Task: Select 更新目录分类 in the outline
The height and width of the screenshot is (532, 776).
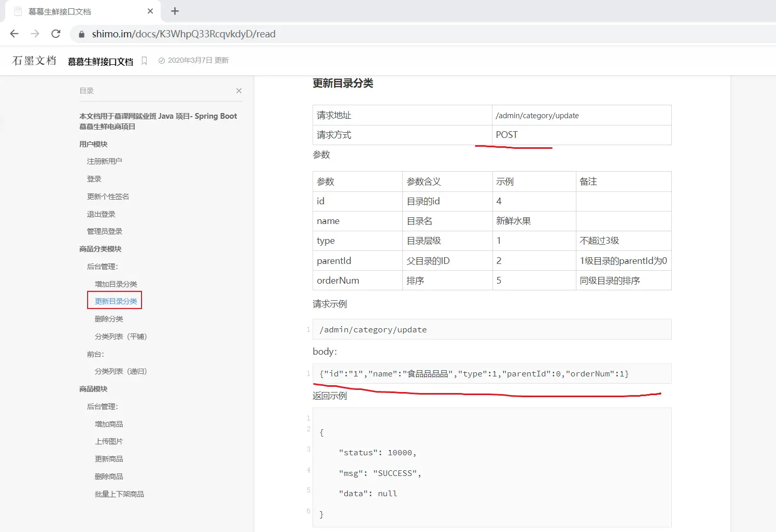Action: 116,301
